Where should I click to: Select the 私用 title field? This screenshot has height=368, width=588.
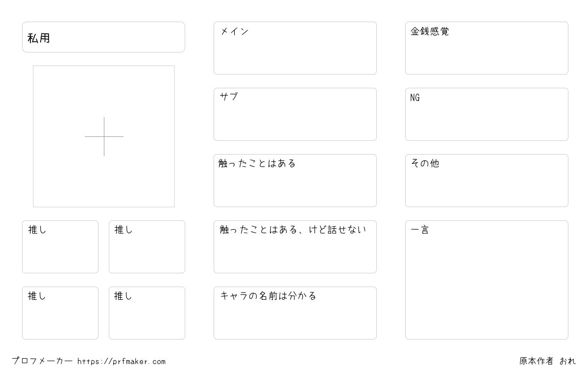103,37
